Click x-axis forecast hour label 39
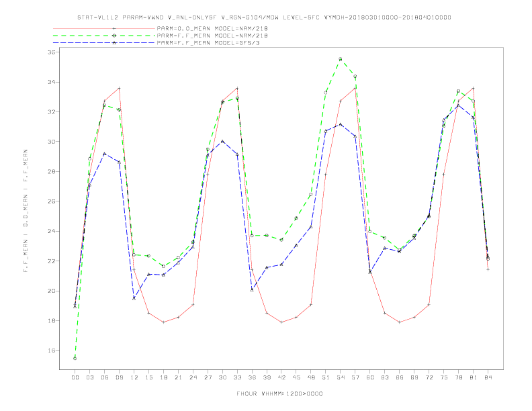532x411 pixels. (267, 377)
